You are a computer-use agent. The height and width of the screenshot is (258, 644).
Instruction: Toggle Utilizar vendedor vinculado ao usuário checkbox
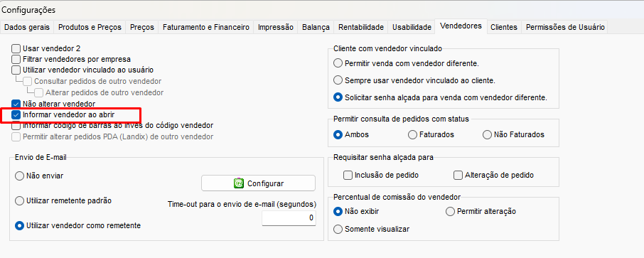pos(16,70)
